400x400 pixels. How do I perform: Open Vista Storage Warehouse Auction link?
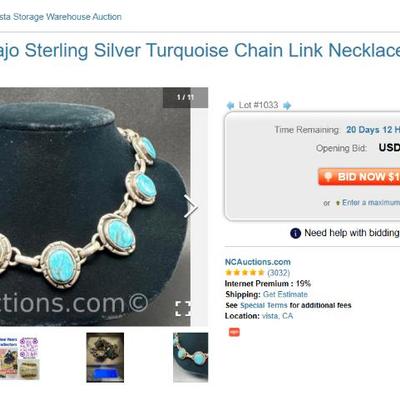click(x=61, y=17)
